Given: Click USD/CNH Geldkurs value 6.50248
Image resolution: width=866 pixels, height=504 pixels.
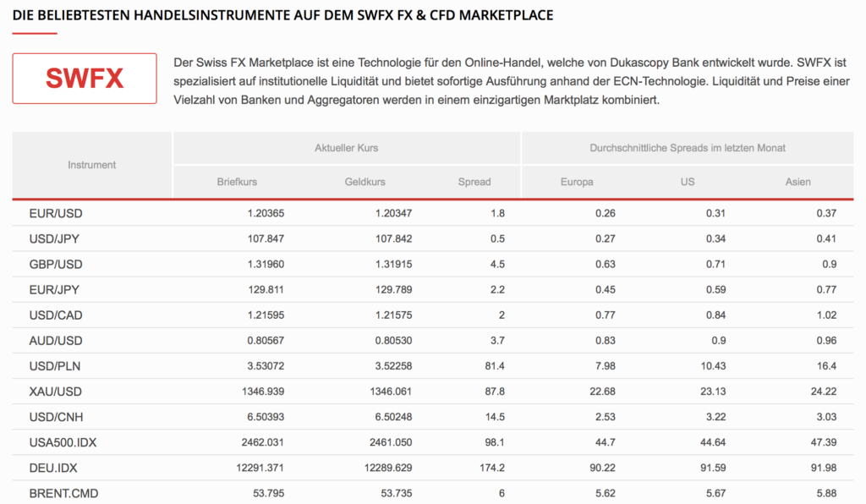Looking at the screenshot, I should click(394, 416).
